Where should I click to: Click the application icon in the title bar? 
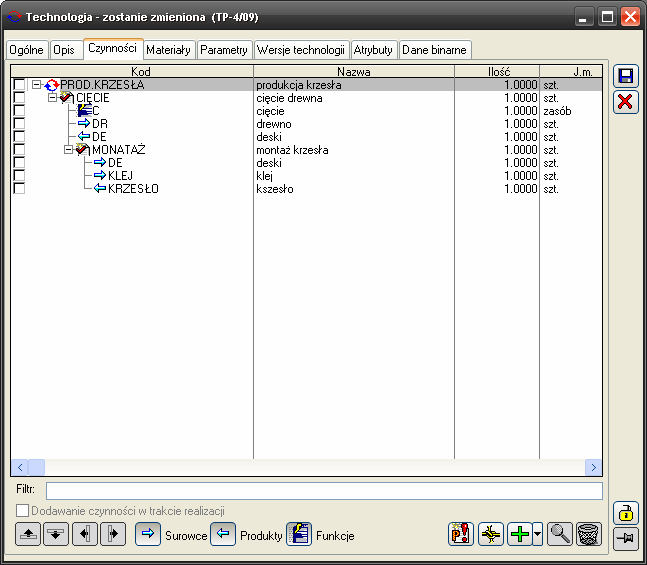tap(14, 17)
